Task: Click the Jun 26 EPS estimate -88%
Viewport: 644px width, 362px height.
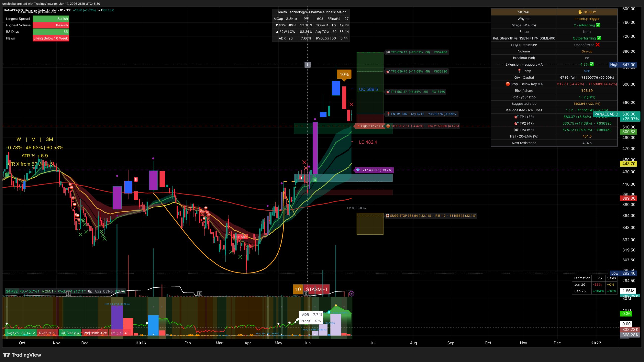Action: pos(598,284)
